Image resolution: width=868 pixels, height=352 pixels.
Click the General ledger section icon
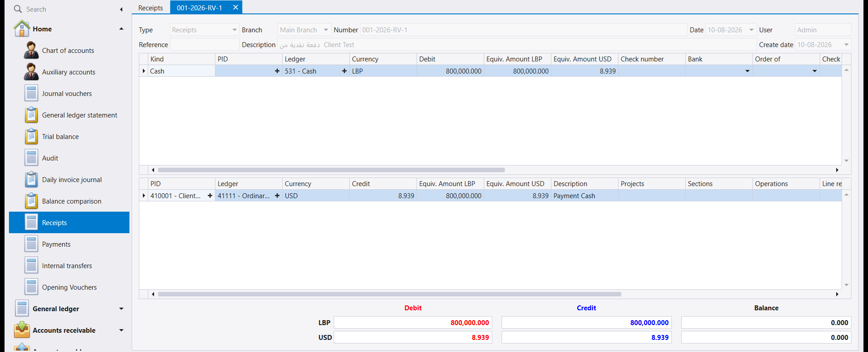coord(21,309)
